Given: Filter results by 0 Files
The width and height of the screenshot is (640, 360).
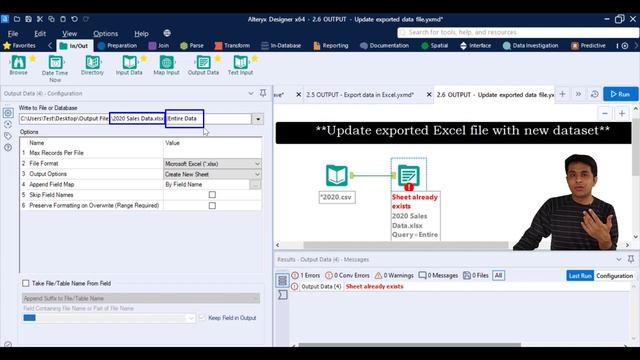Looking at the screenshot, I should pos(476,276).
